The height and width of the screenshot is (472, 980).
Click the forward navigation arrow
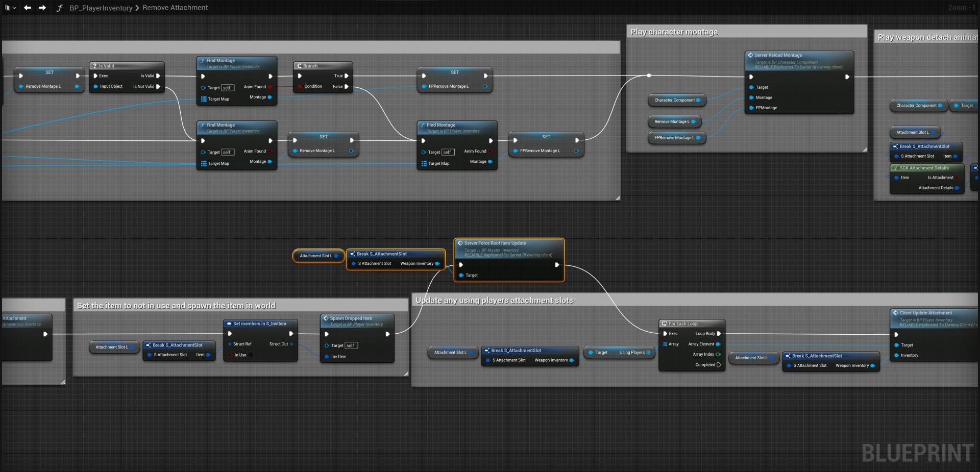[x=42, y=8]
